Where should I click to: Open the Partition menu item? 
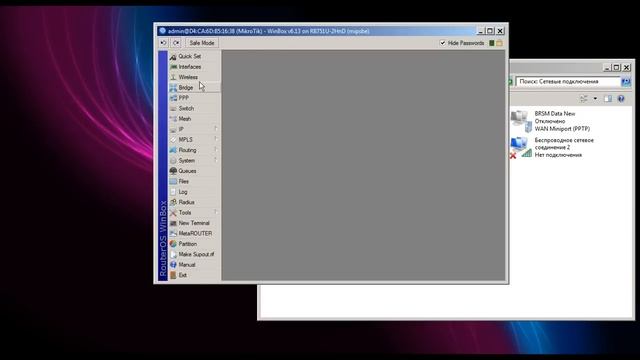[194, 244]
